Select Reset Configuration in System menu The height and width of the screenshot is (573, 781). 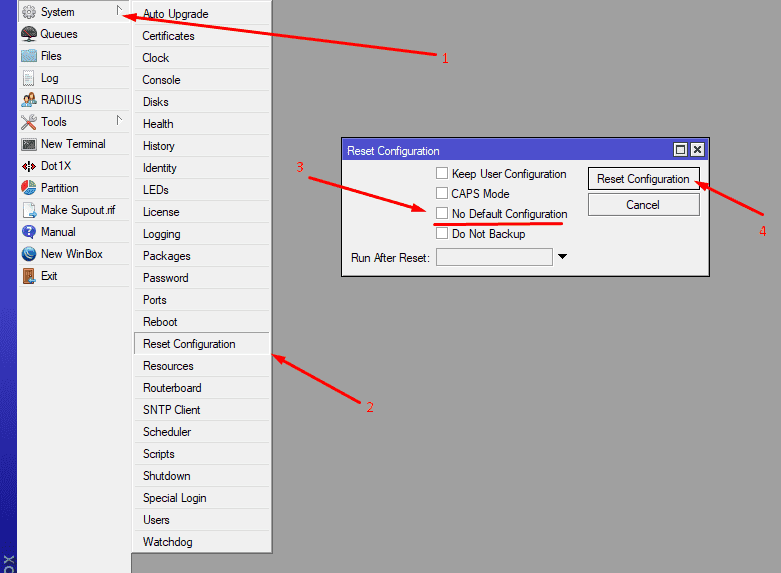[189, 344]
